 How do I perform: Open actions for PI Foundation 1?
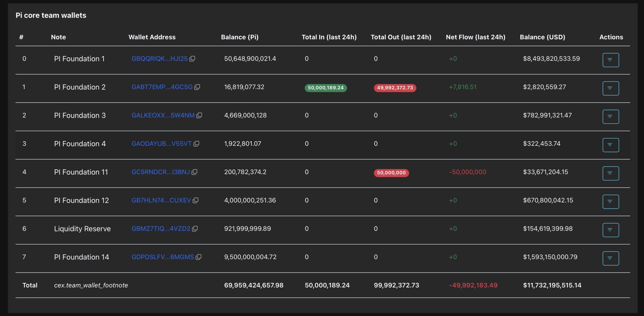(611, 60)
